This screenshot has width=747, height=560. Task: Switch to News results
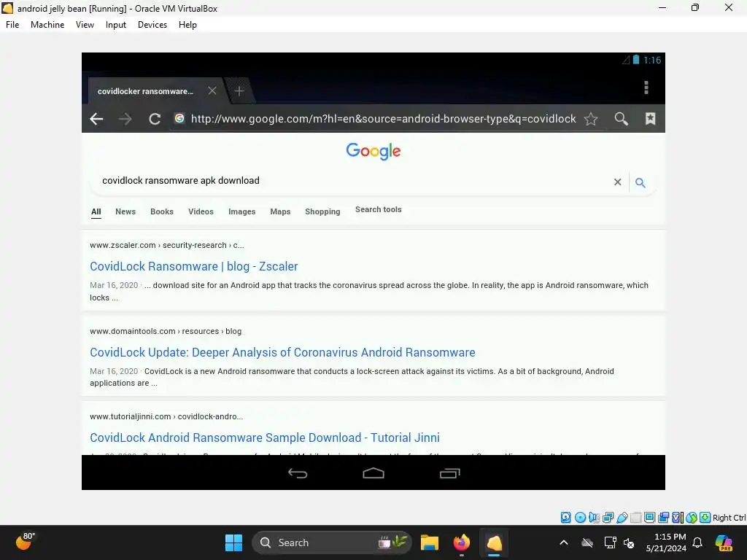click(x=125, y=211)
